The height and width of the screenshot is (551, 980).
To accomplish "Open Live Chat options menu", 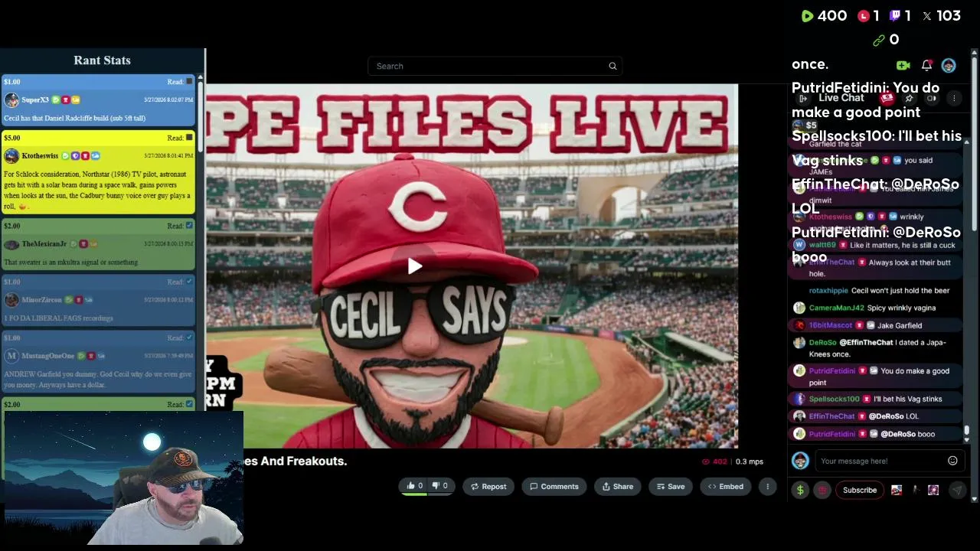I will pos(954,98).
